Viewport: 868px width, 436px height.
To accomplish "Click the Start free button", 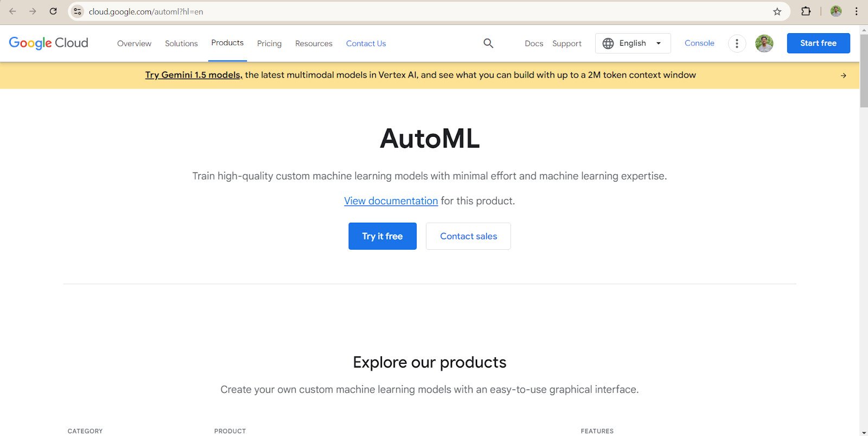I will 818,43.
